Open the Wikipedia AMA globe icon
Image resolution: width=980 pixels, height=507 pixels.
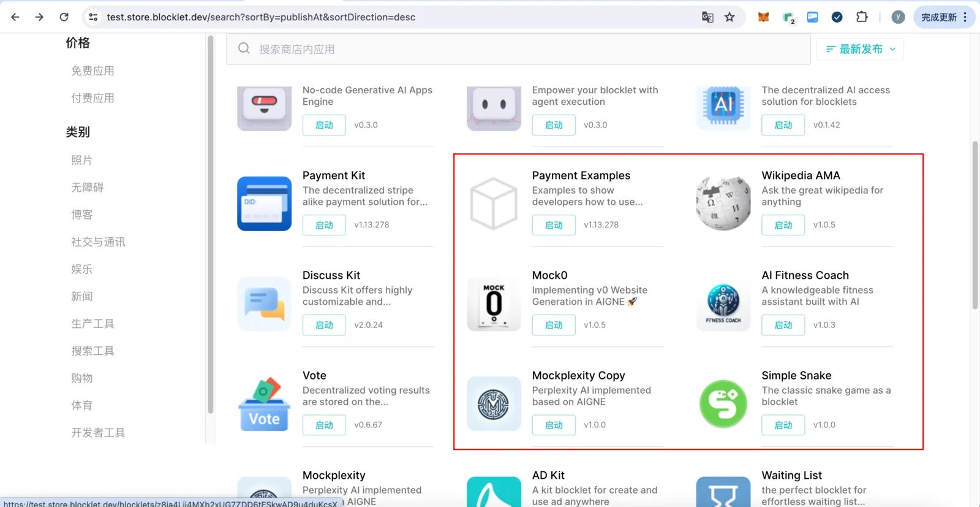pos(723,204)
